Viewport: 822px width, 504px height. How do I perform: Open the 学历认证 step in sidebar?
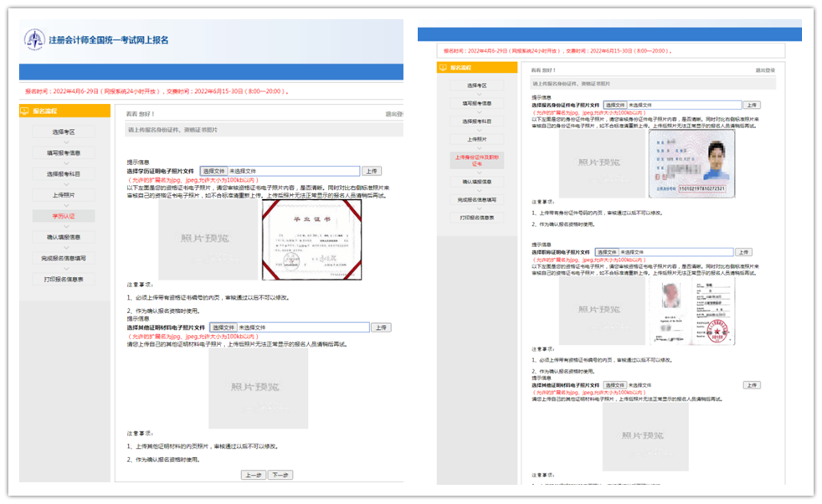point(64,216)
